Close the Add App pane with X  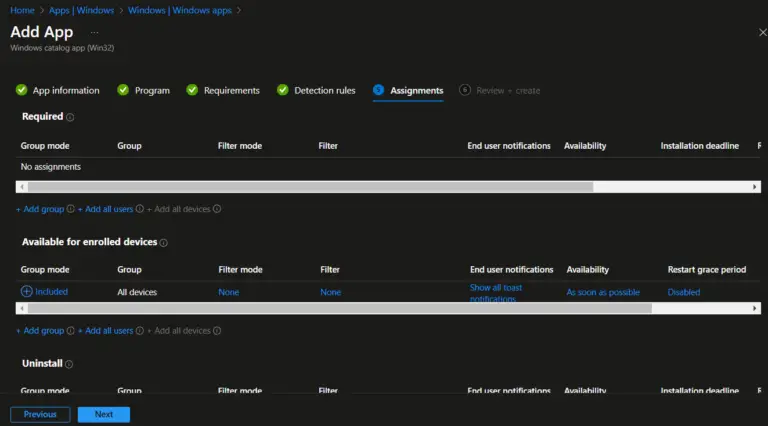coord(762,33)
